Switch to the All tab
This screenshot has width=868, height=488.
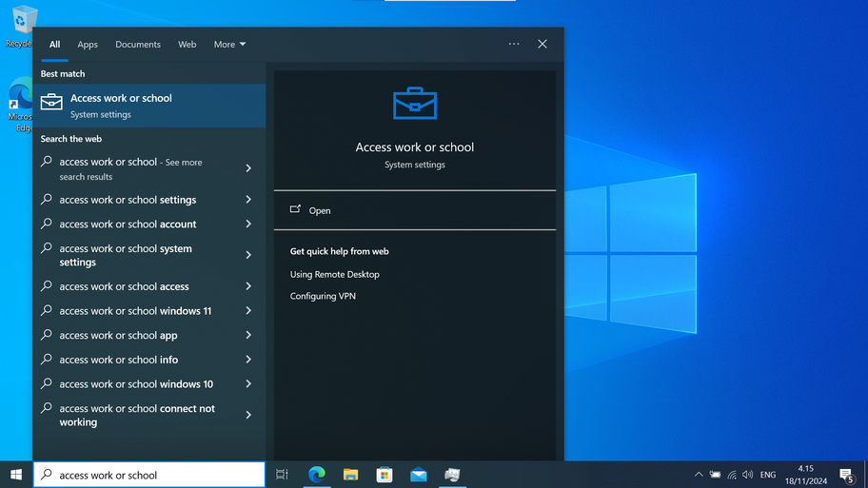pos(54,45)
